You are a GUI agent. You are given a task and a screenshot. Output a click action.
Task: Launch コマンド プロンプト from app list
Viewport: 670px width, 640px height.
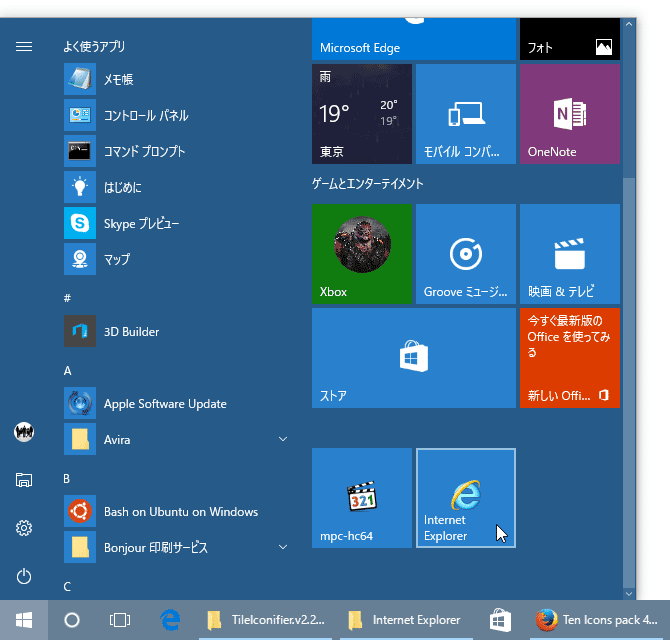pyautogui.click(x=176, y=151)
